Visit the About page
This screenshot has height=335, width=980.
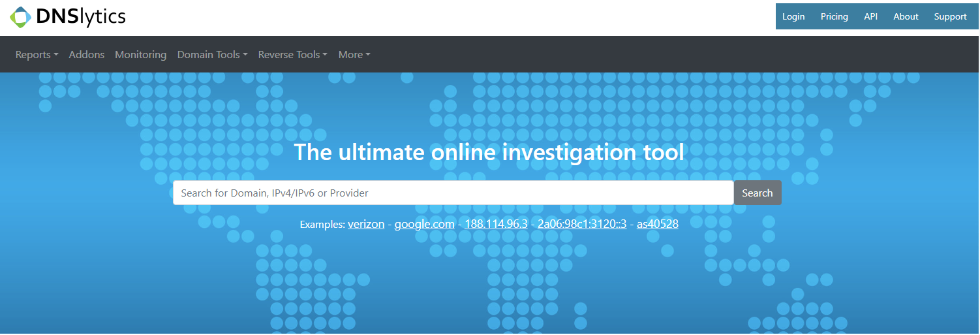[906, 16]
